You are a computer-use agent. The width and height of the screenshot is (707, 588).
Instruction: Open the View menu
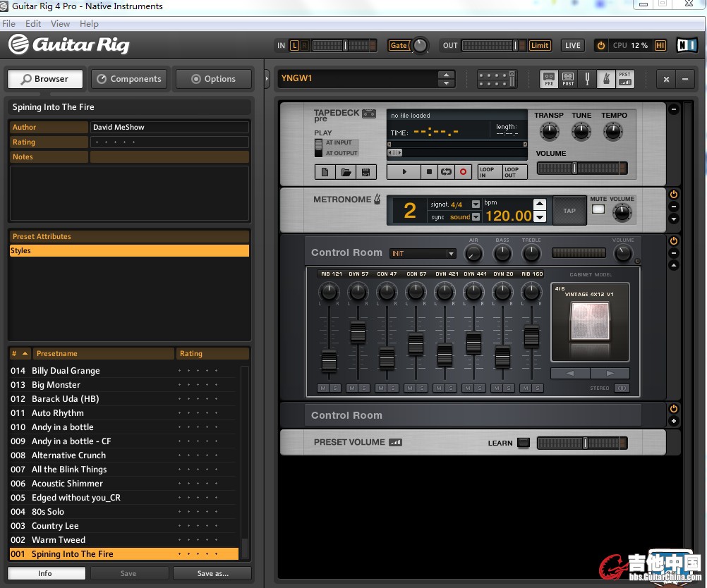point(61,23)
